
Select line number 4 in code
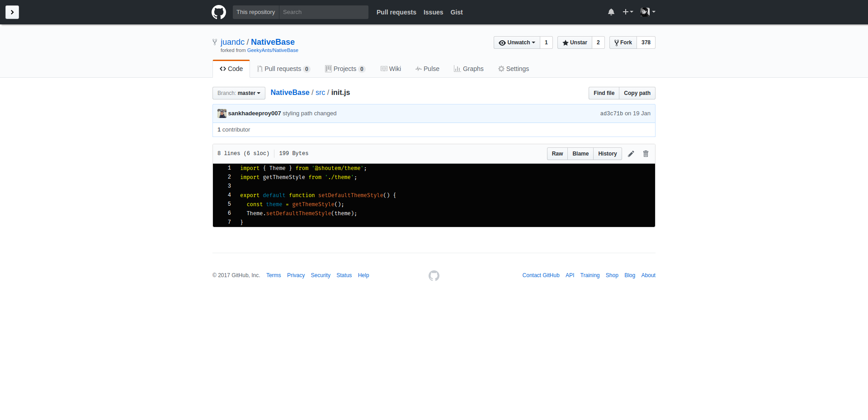click(229, 195)
